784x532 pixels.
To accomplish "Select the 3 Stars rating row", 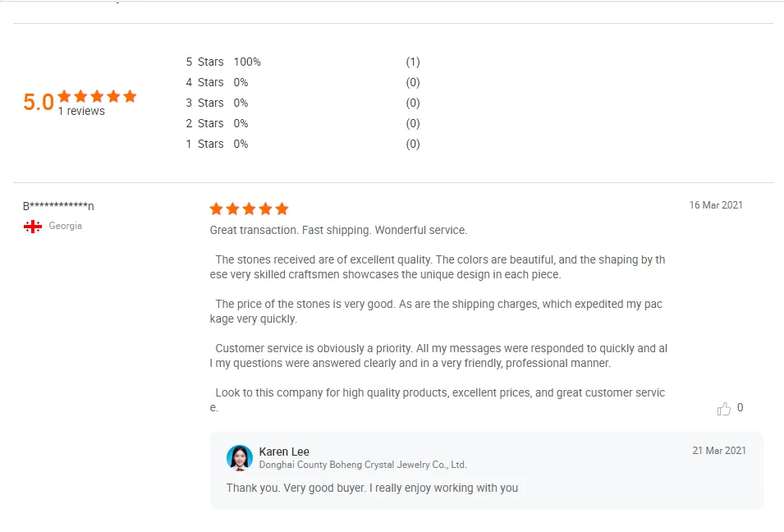I will coord(204,103).
